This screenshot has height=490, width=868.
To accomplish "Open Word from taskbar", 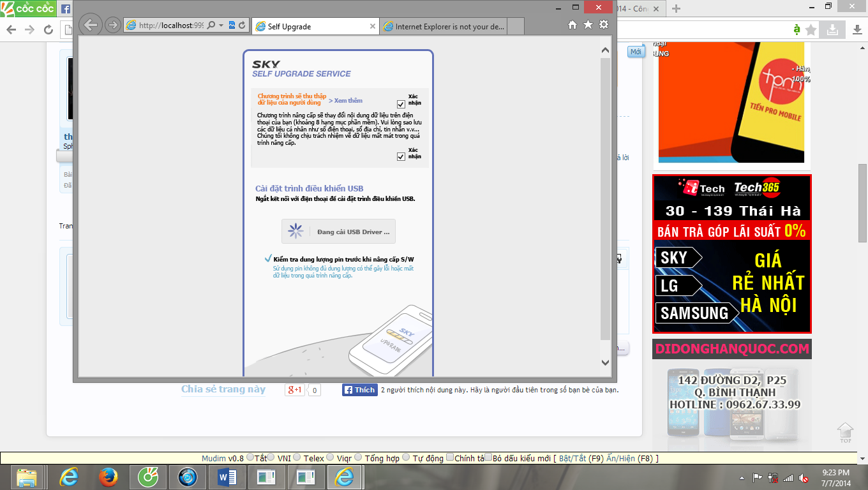I will (228, 477).
